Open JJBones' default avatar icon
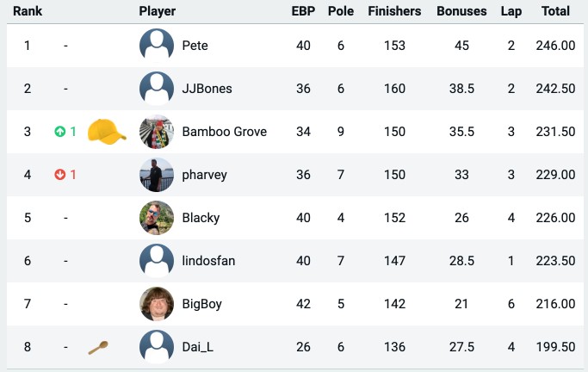Viewport: 588px width, 372px height. [x=157, y=89]
